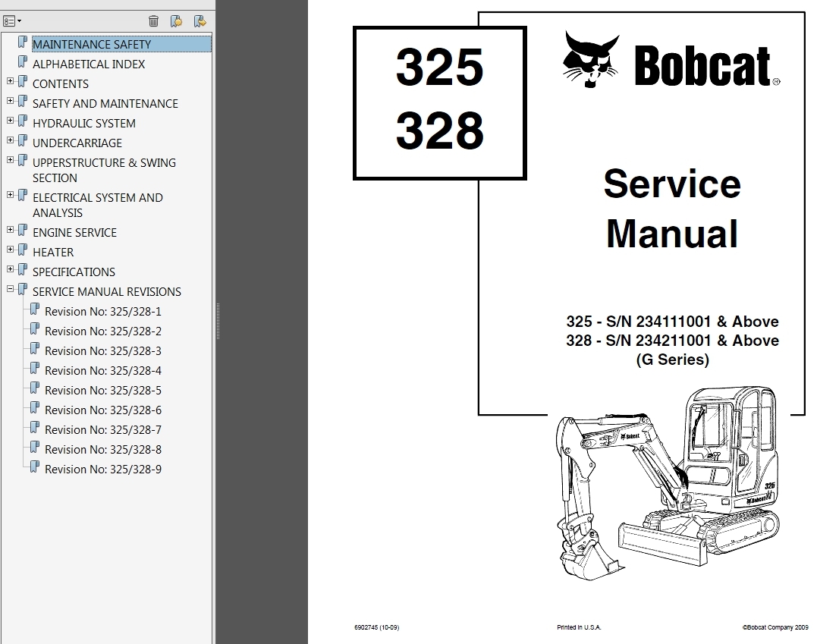Click the 'Bobcat Company 2009' copyright text

pyautogui.click(x=775, y=628)
